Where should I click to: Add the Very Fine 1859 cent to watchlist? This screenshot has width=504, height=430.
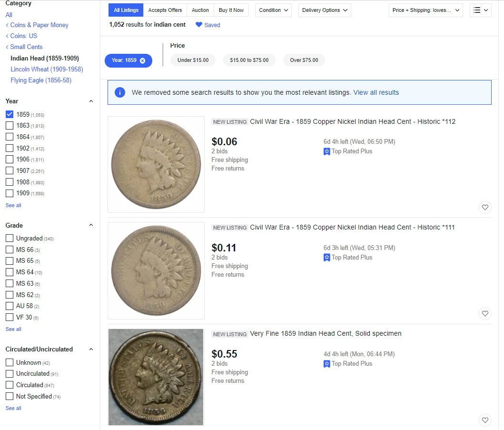click(x=485, y=420)
